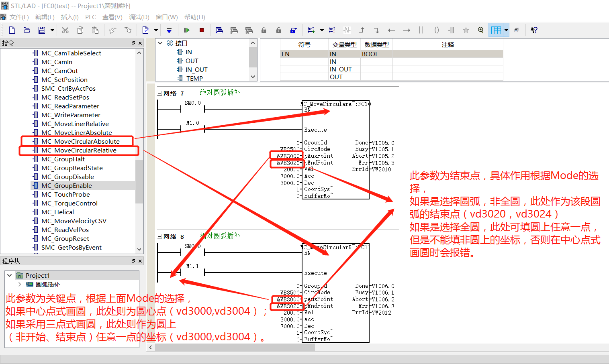609x364 pixels.
Task: Click the left arrow line icon
Action: pyautogui.click(x=392, y=30)
